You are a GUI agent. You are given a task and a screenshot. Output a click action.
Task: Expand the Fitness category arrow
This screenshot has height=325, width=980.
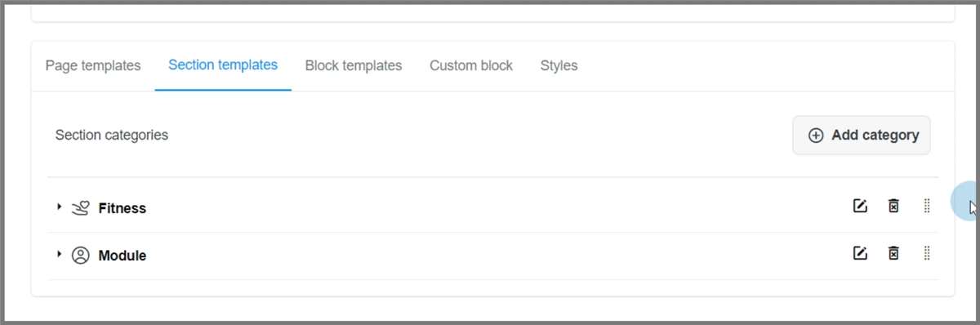pyautogui.click(x=59, y=207)
